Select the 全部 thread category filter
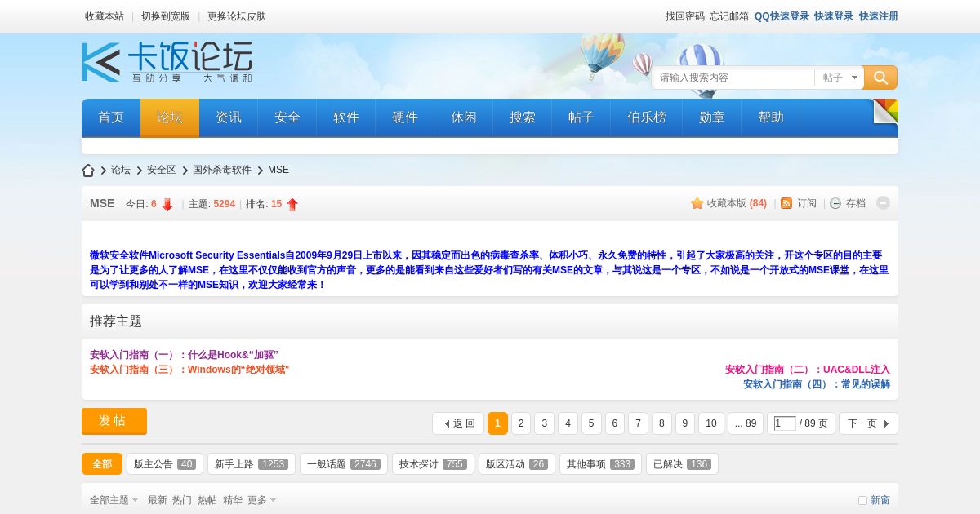The image size is (980, 514). click(x=102, y=464)
